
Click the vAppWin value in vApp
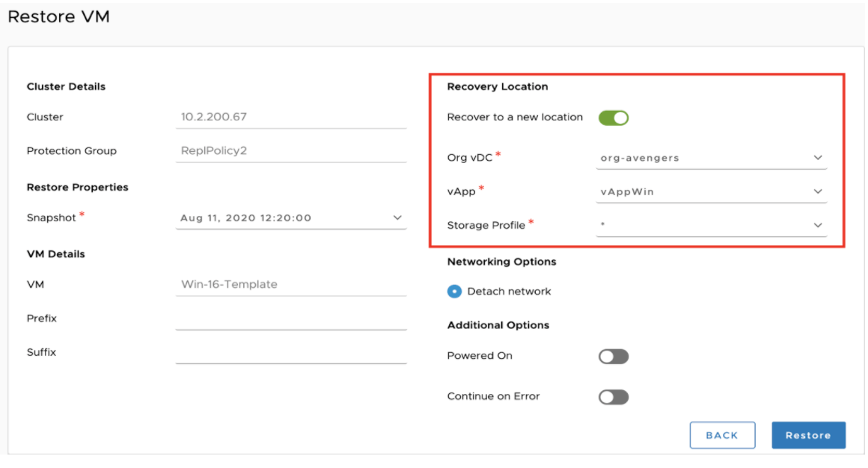click(x=627, y=192)
